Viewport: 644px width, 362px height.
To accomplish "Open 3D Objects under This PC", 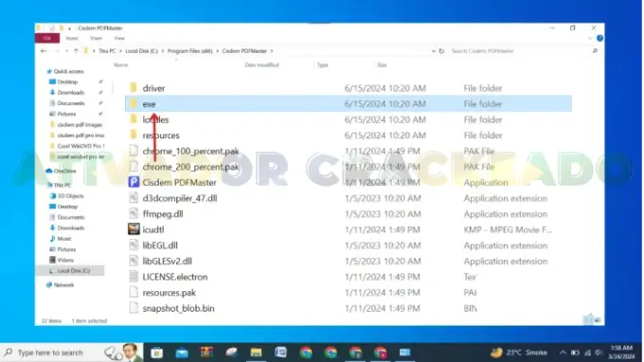I will [x=70, y=196].
